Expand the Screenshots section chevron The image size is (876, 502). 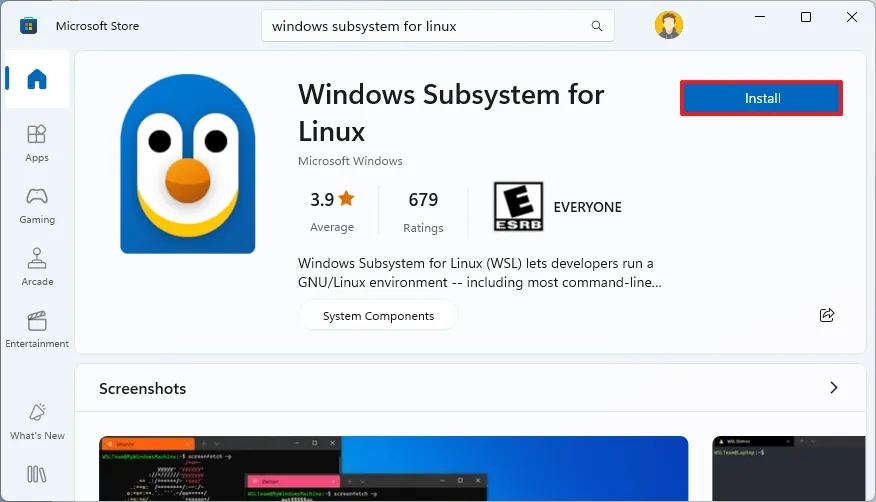coord(834,388)
